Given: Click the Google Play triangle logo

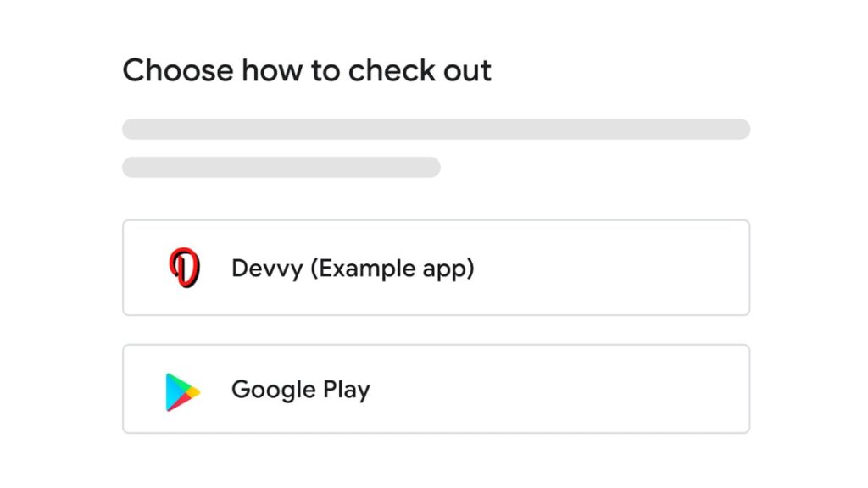Looking at the screenshot, I should click(x=182, y=391).
